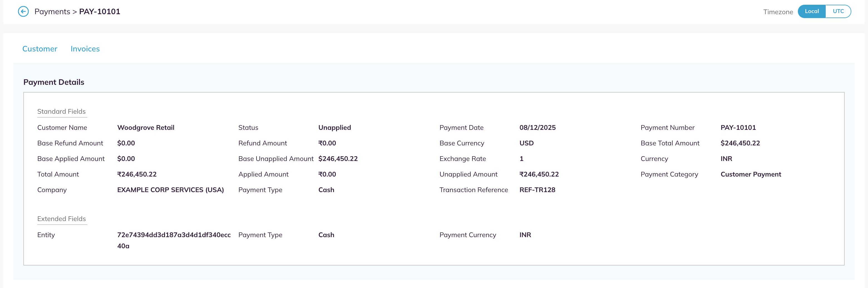
Task: Click Cash payment type in Standard Fields
Action: (326, 190)
